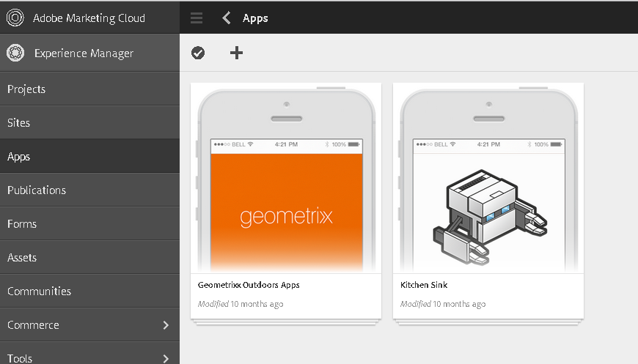Open Assets in the side navigation

pos(89,258)
